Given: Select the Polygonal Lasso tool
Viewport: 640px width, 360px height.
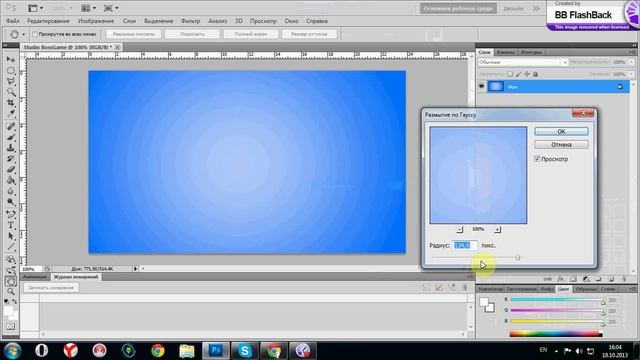Looking at the screenshot, I should click(x=11, y=81).
